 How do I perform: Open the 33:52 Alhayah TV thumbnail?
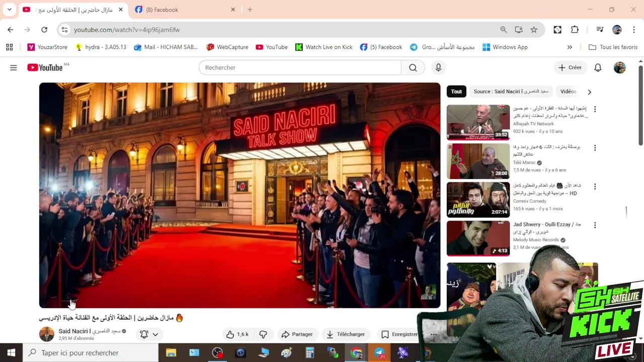pyautogui.click(x=478, y=122)
